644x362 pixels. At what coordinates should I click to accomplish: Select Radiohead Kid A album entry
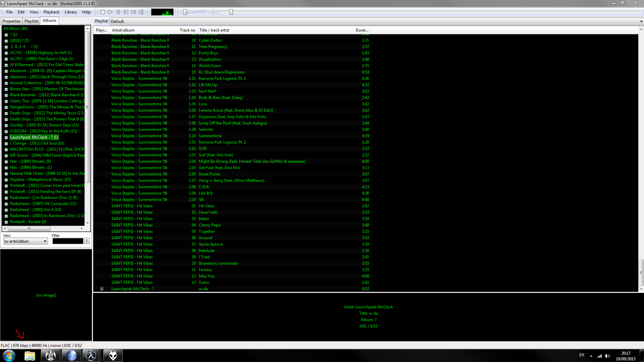(x=36, y=210)
